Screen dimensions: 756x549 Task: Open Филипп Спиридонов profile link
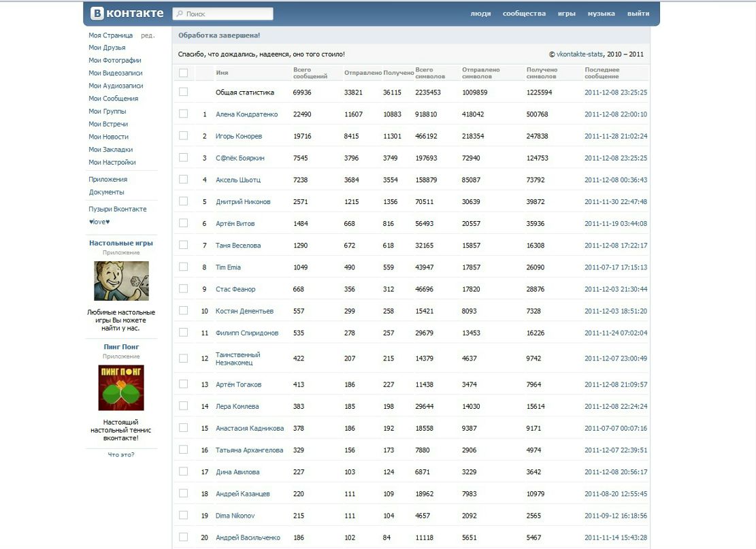pyautogui.click(x=246, y=333)
